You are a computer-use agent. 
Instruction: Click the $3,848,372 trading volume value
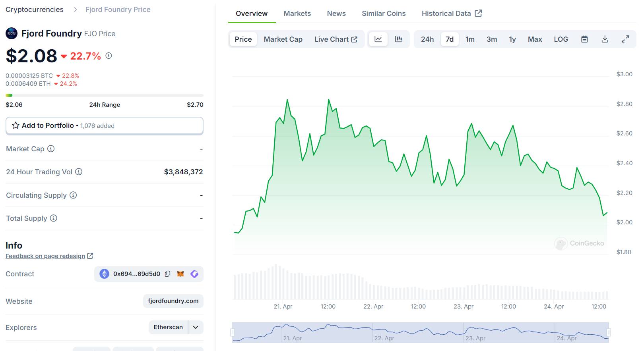coord(183,172)
